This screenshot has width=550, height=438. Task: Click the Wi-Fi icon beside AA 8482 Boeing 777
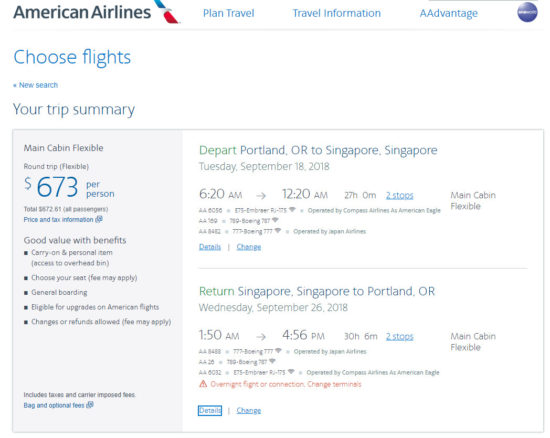coord(278,231)
